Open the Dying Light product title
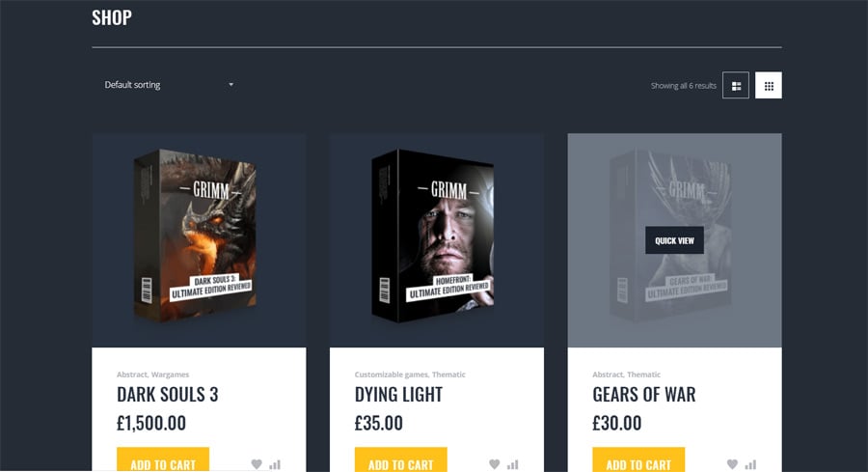 click(x=398, y=395)
